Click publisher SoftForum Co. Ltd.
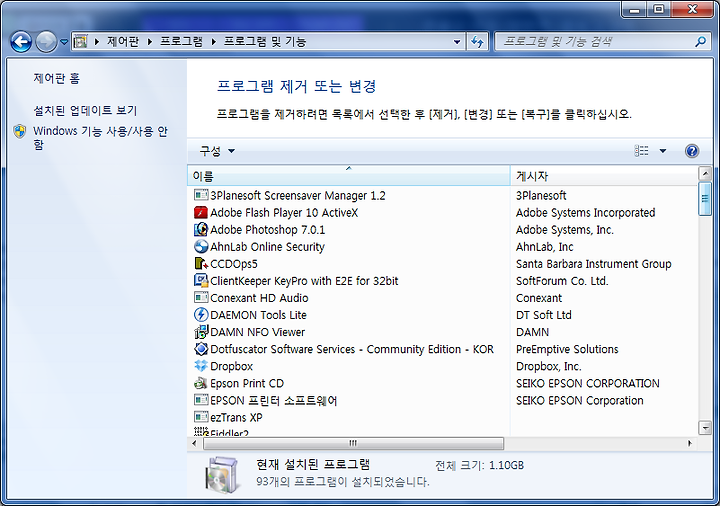720x506 pixels. click(562, 281)
